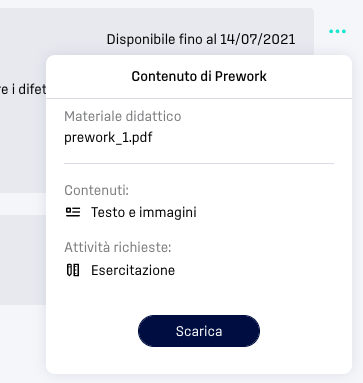
Task: Click the Scarica download button
Action: click(199, 331)
